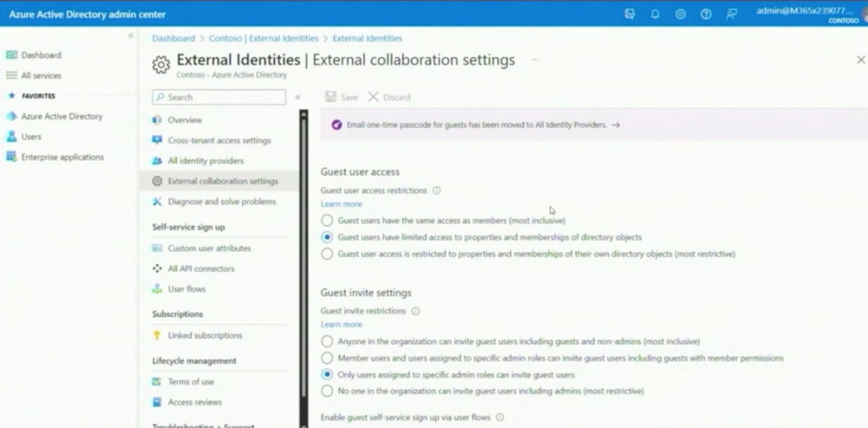
Task: Open Cross-tenant access settings menu item
Action: click(x=219, y=141)
